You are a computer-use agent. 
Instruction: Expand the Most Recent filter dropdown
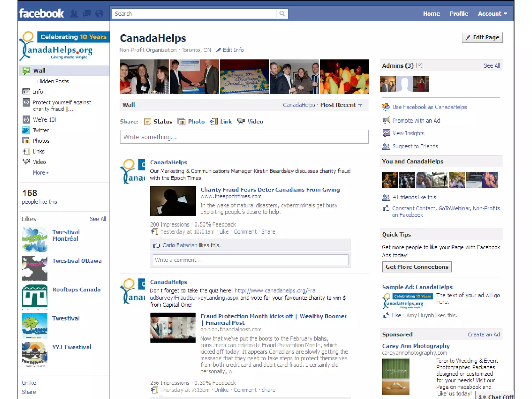click(x=341, y=105)
